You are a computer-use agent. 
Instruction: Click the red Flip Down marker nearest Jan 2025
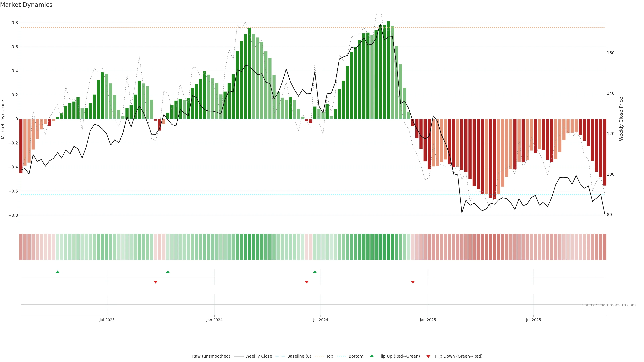(x=413, y=282)
